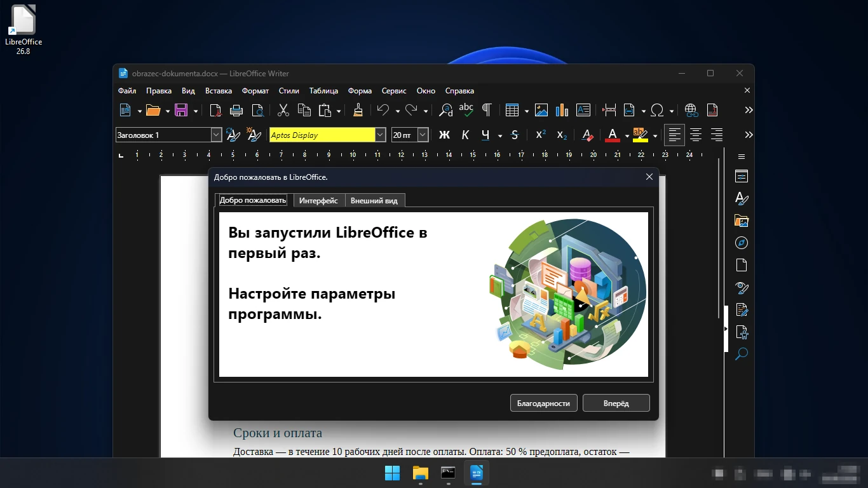
Task: Open the sidebar Find magnifier icon
Action: 741,355
